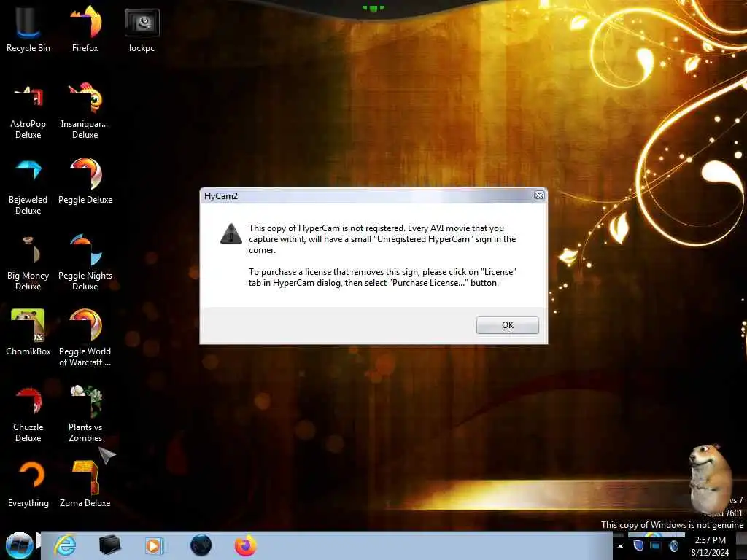Select the Plants vs Zombies shortcut

[x=85, y=414]
